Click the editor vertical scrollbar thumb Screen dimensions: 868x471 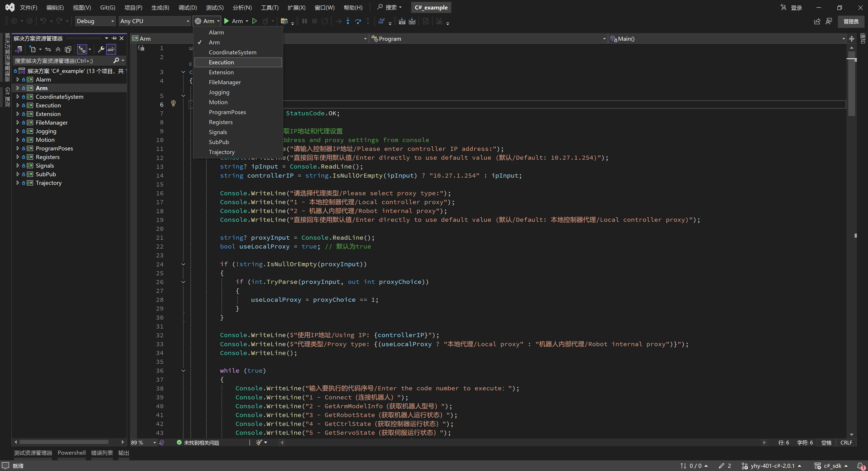tap(851, 84)
